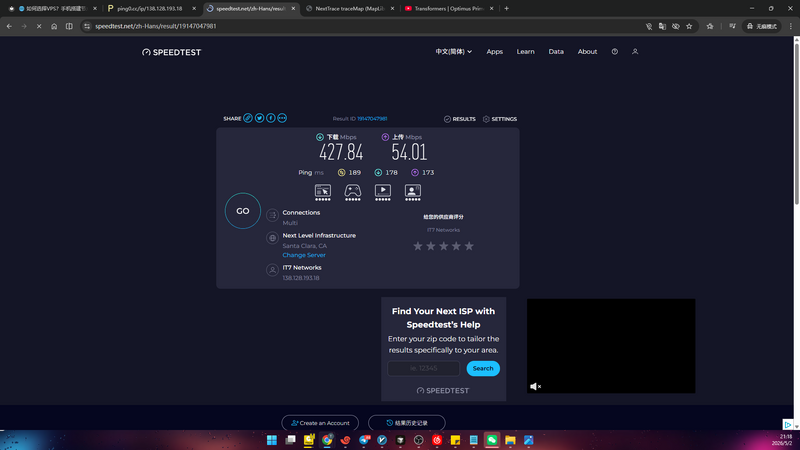Click the video streaming rating icon
The width and height of the screenshot is (800, 450).
(x=383, y=192)
